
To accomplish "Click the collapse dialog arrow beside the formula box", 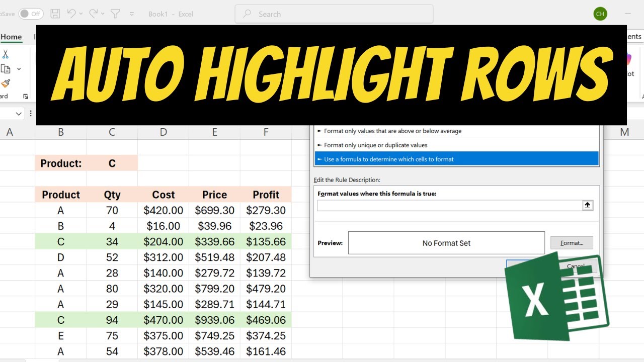I will pos(588,205).
